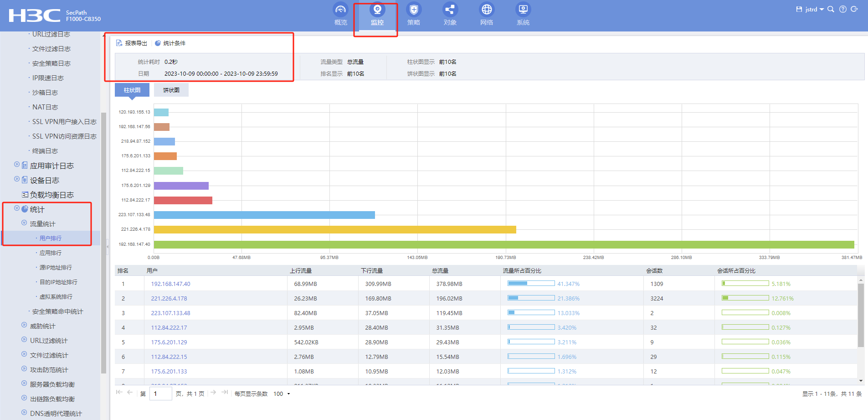Open user link 192.168.147.40

coord(170,284)
